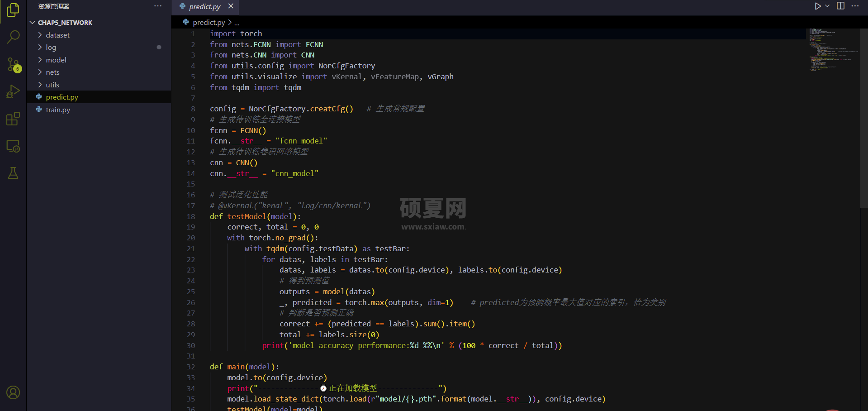
Task: Open Remote Explorer view
Action: click(13, 146)
